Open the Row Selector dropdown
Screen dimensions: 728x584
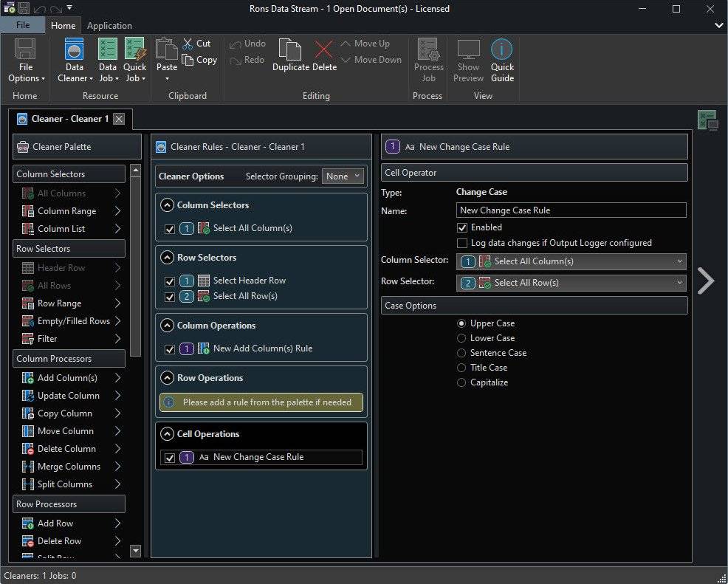pyautogui.click(x=571, y=283)
